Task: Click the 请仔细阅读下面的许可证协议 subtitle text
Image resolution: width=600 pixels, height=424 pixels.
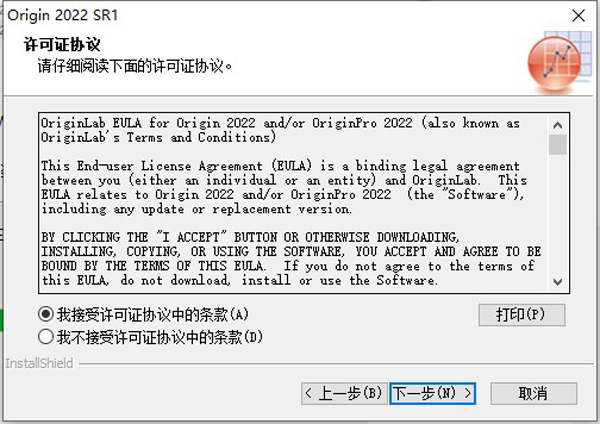Action: coord(135,66)
